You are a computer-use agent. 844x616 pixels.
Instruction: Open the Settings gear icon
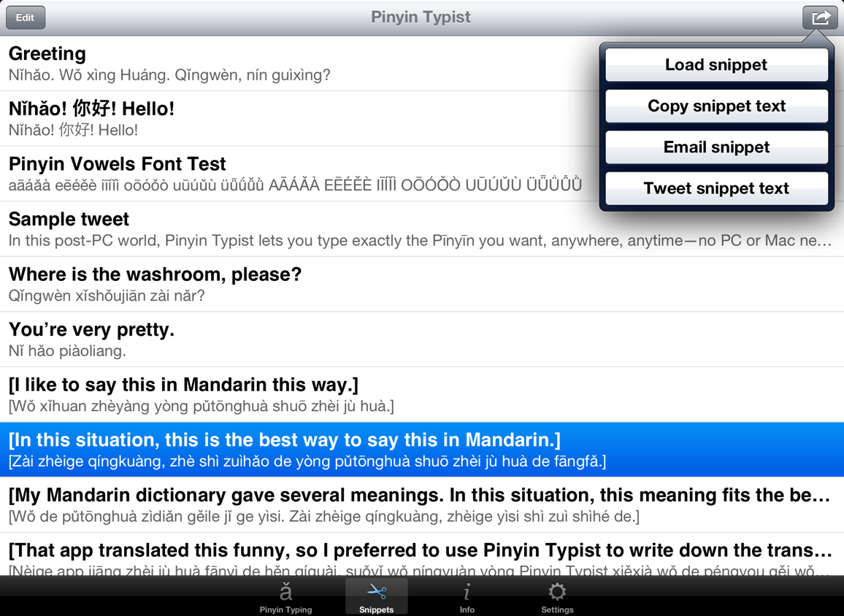coord(557,593)
